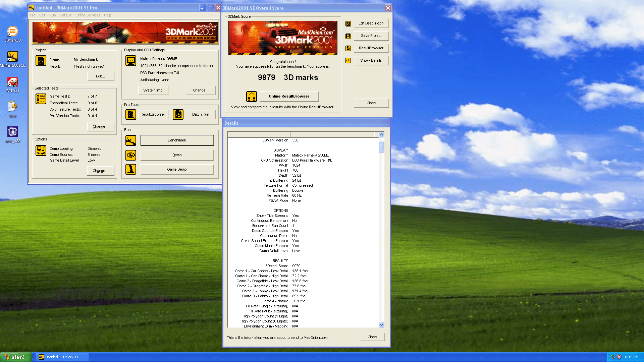
Task: Click the Selected Tests checklist icon
Action: coord(41,99)
